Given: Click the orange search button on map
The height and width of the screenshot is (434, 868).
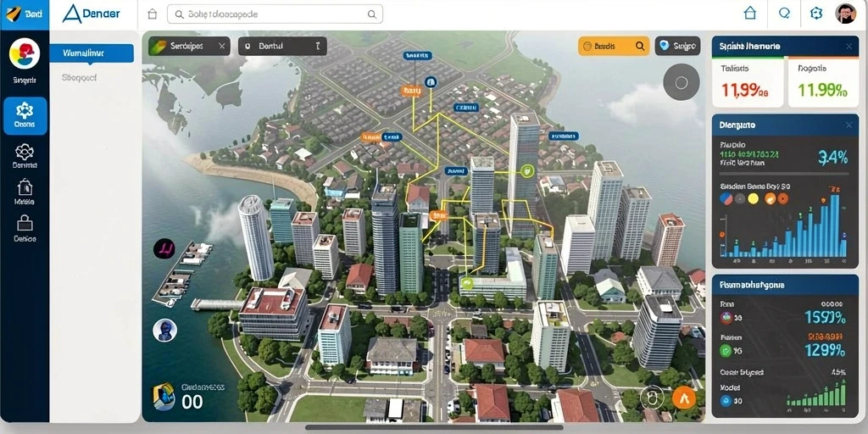Looking at the screenshot, I should pyautogui.click(x=614, y=47).
